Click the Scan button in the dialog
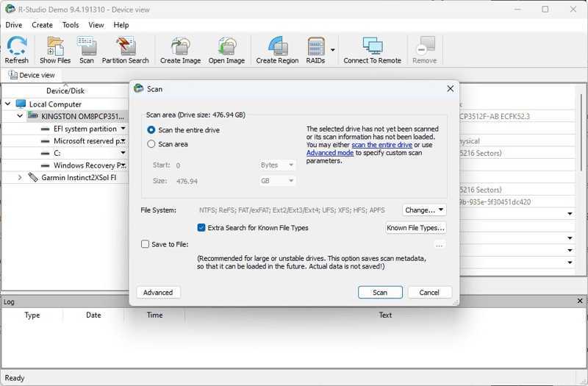588x386 pixels. point(380,292)
